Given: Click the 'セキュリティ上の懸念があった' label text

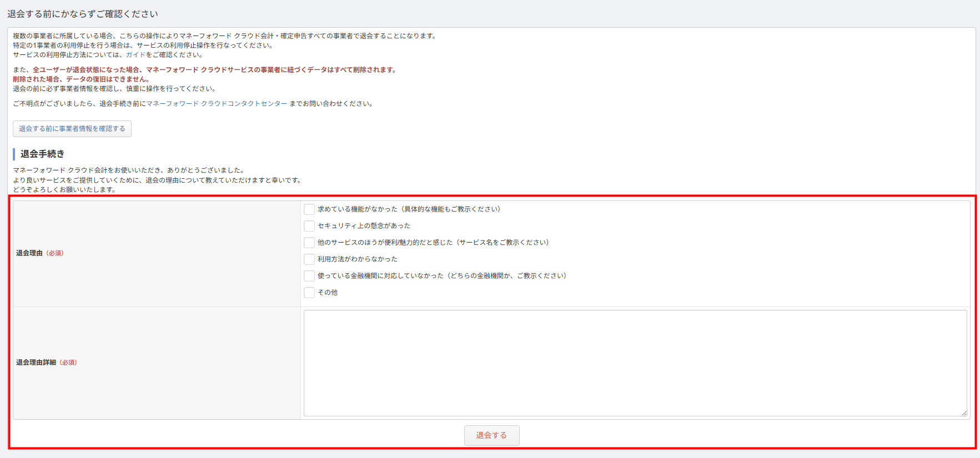Looking at the screenshot, I should coord(364,226).
